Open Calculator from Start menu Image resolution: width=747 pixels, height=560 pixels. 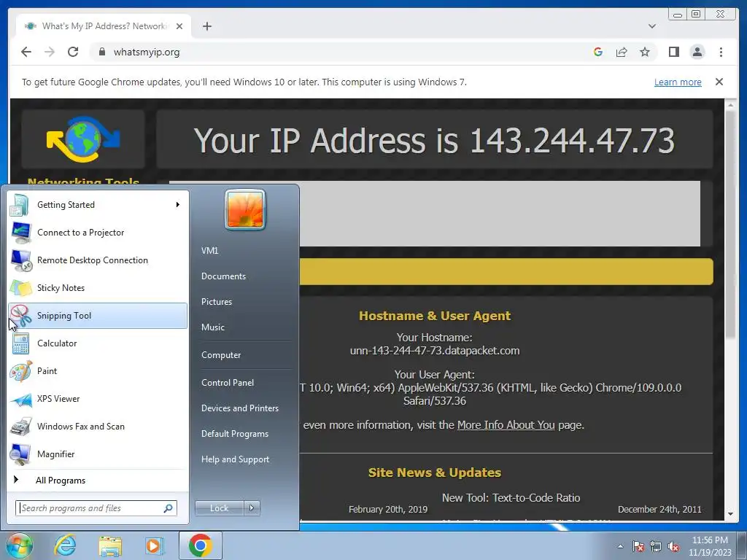pos(98,343)
